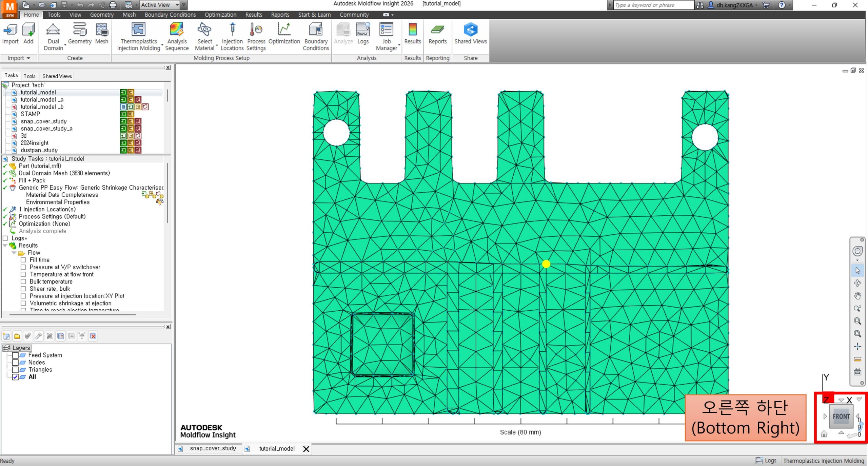Click the red X delete layer icon
Screen dimensions: 868x466
tap(93, 336)
